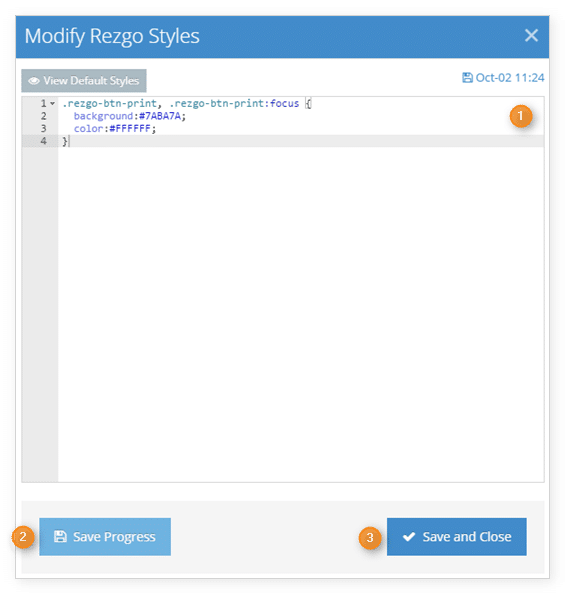This screenshot has height=594, width=565.
Task: Click orange marker number 3
Action: pos(370,537)
